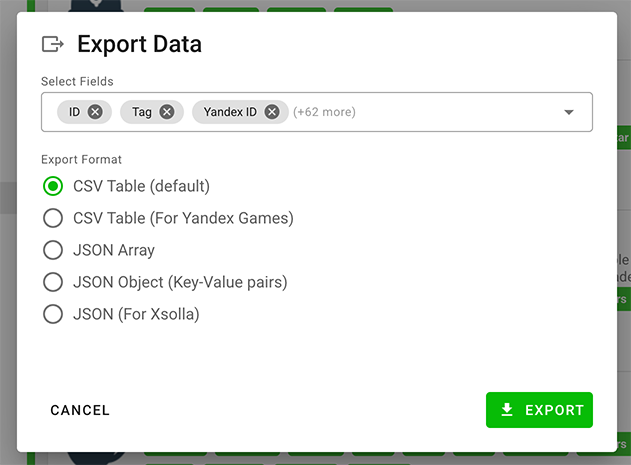Viewport: 631px width, 465px height.
Task: Remove the ID field chip
Action: coord(95,112)
